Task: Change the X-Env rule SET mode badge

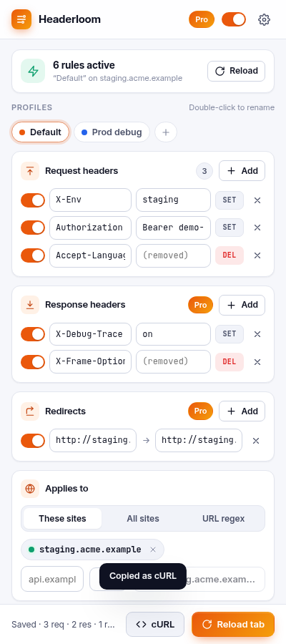Action: click(230, 200)
